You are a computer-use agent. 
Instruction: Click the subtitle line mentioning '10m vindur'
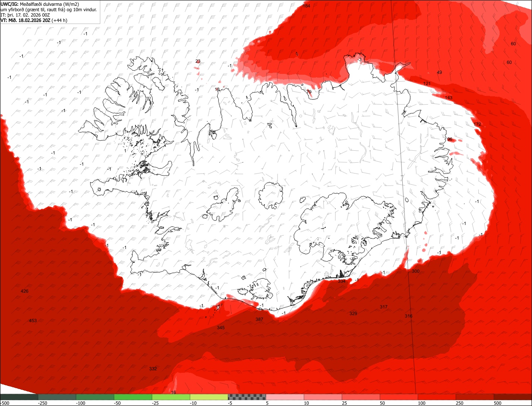(x=49, y=10)
